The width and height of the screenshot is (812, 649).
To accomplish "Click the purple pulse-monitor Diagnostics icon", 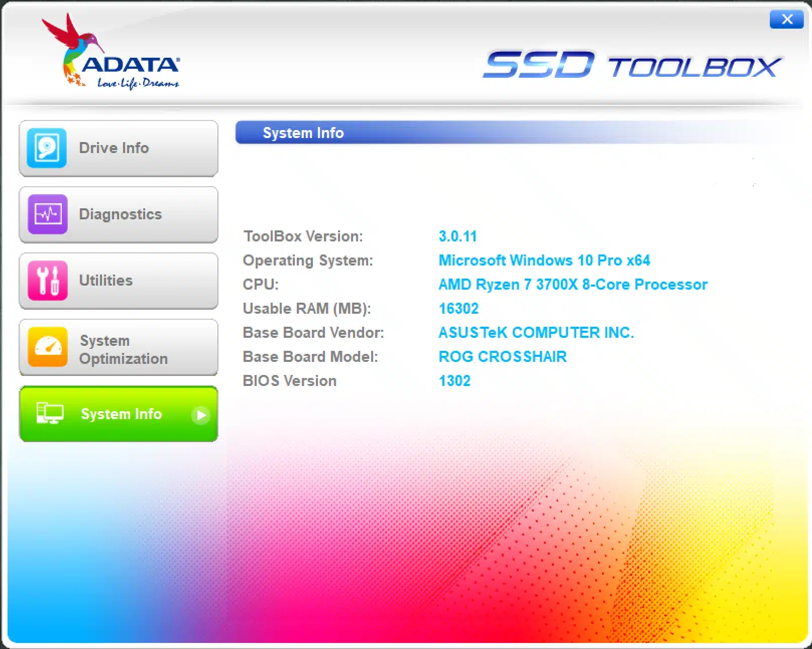I will (x=48, y=214).
